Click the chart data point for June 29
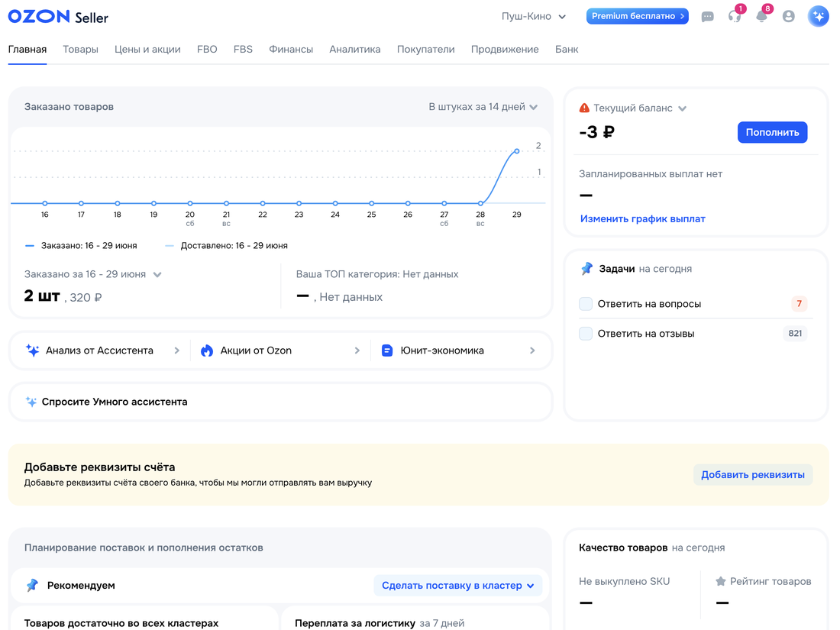This screenshot has height=630, width=840. pos(517,151)
